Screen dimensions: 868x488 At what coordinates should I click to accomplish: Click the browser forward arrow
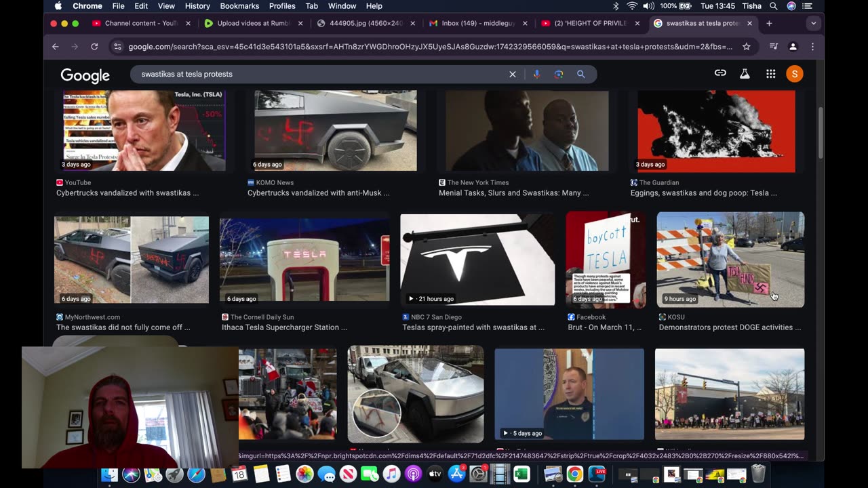tap(75, 47)
